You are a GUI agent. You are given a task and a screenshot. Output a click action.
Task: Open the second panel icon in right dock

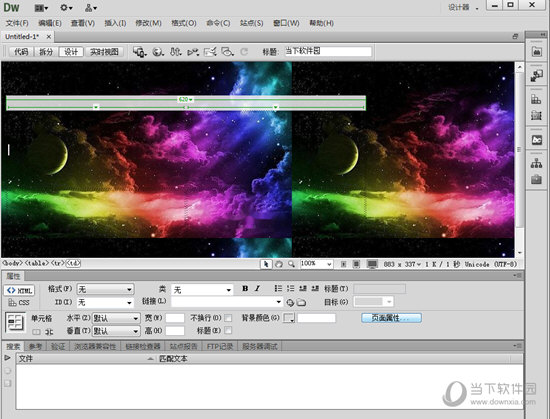[x=536, y=75]
